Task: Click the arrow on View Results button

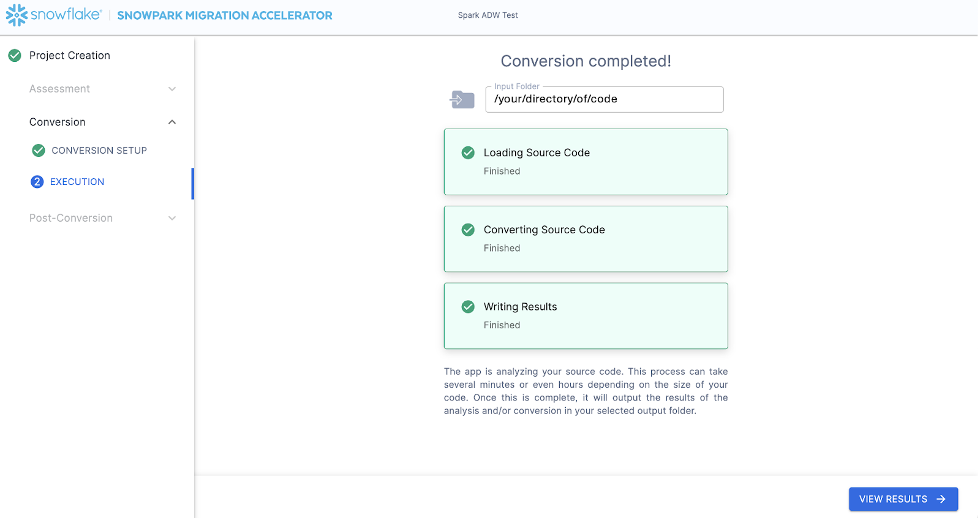Action: coord(941,499)
